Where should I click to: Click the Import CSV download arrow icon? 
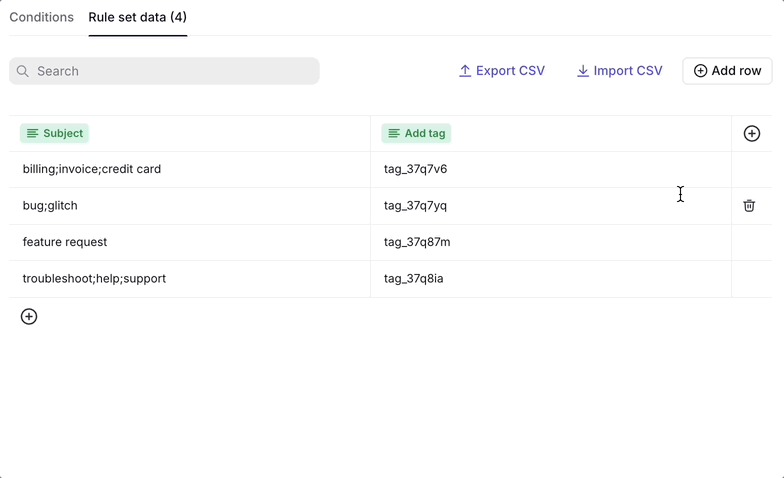coord(582,71)
